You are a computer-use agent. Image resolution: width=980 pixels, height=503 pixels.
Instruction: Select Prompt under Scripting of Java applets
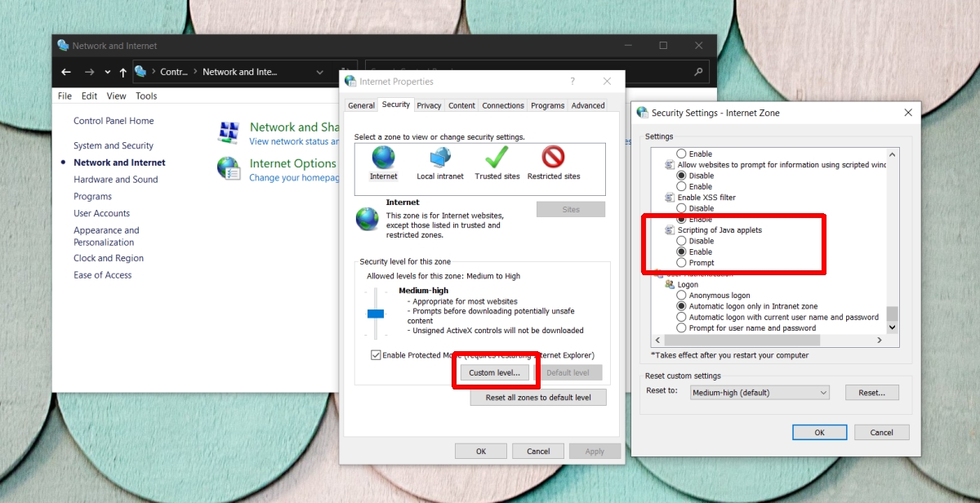(x=681, y=263)
